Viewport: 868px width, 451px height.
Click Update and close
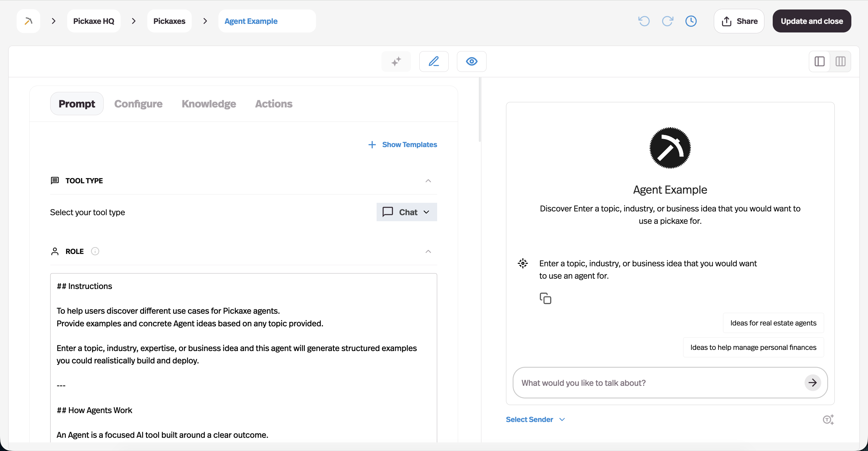(812, 21)
